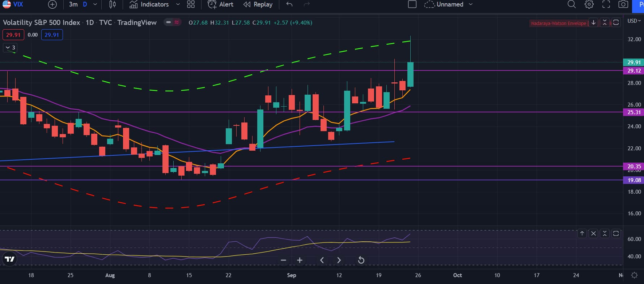Click the Volatility S&P 500 Index title
The height and width of the screenshot is (284, 644).
click(42, 22)
